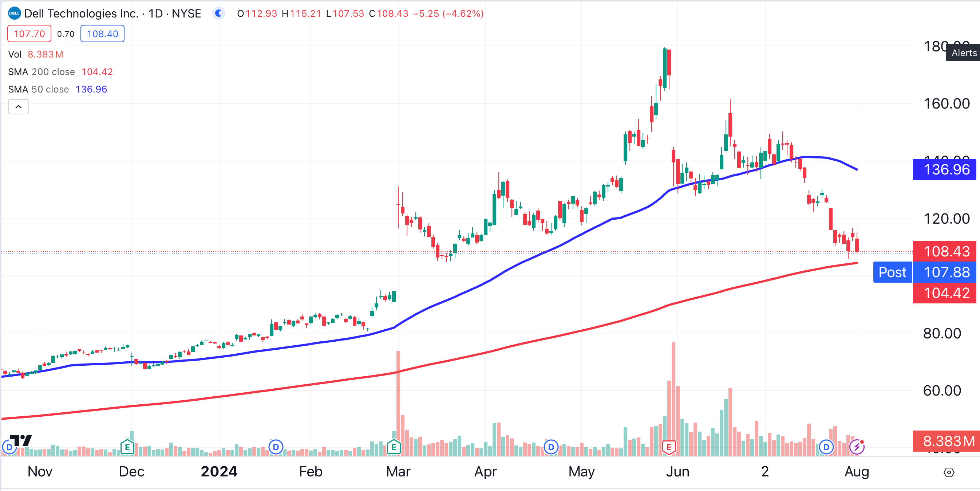Click the Dell logo icon
The height and width of the screenshot is (491, 980).
point(14,13)
